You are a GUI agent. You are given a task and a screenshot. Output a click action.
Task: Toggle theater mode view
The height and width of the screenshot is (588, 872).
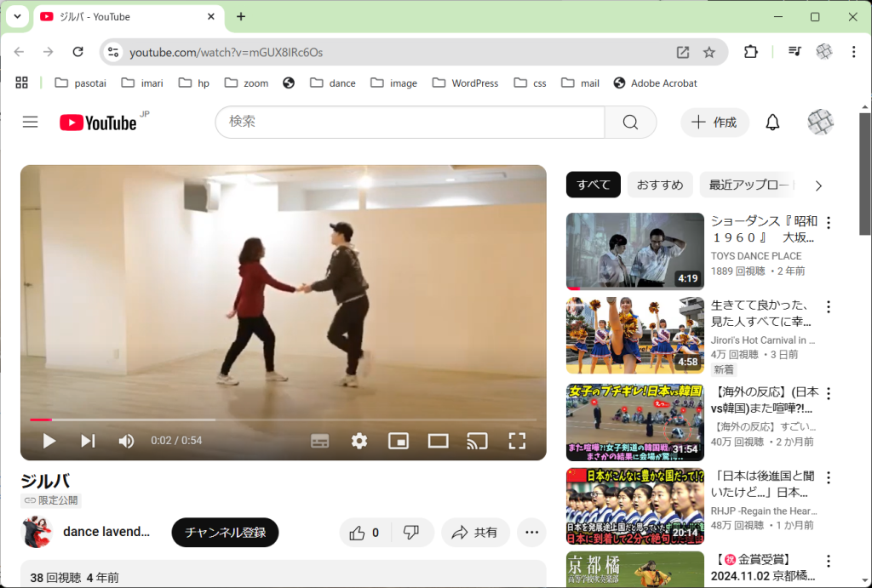pyautogui.click(x=439, y=441)
